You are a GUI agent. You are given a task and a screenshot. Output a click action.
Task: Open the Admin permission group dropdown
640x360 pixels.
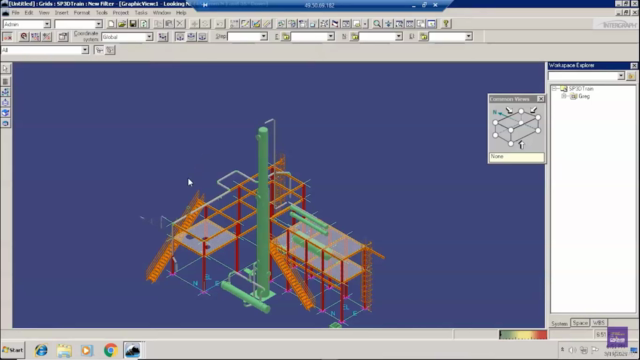47,24
